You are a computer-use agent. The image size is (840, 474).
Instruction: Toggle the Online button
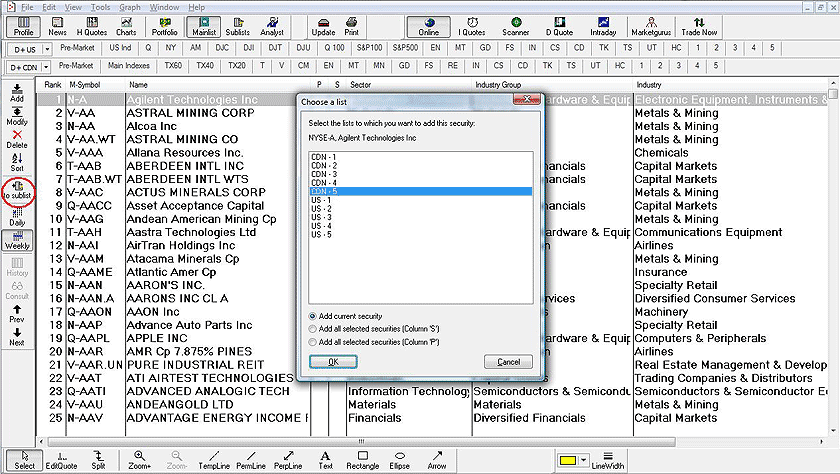point(429,26)
